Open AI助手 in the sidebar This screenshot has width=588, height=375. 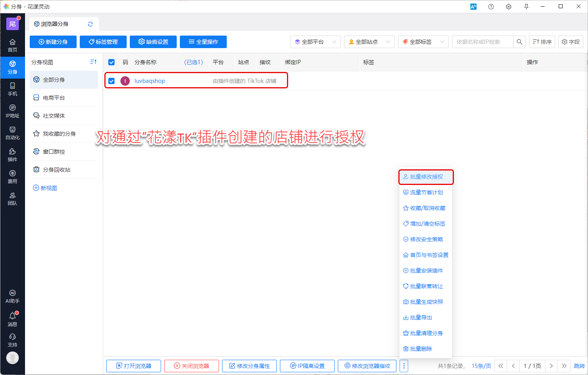(13, 296)
